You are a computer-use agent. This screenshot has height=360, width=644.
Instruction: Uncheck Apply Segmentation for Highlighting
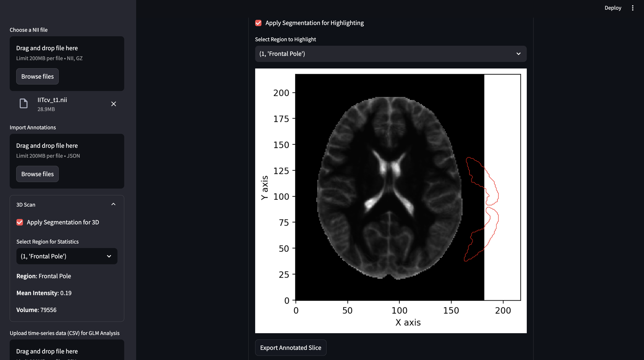point(258,23)
